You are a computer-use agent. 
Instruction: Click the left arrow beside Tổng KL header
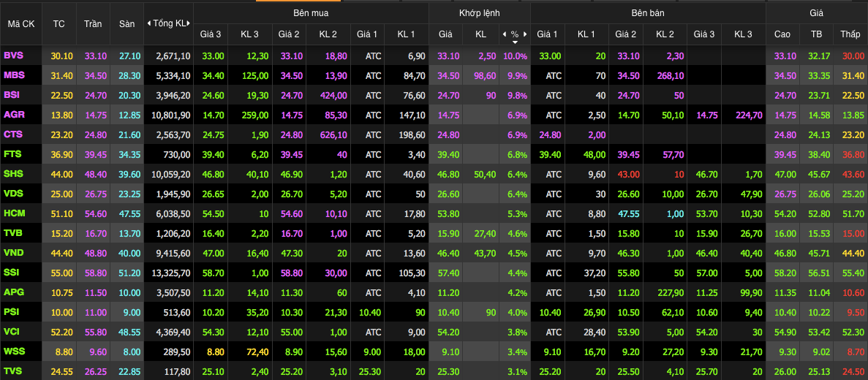(148, 23)
